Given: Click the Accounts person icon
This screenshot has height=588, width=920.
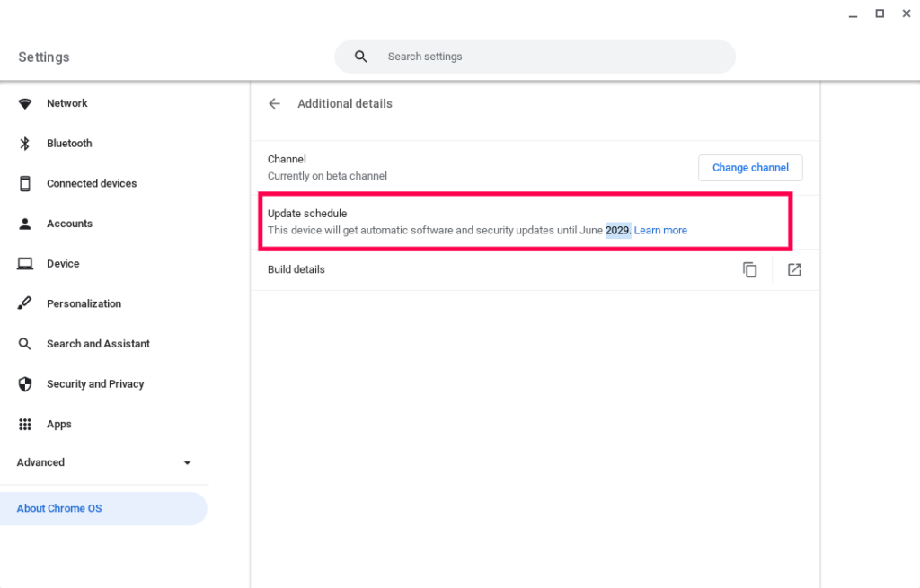Looking at the screenshot, I should [24, 224].
